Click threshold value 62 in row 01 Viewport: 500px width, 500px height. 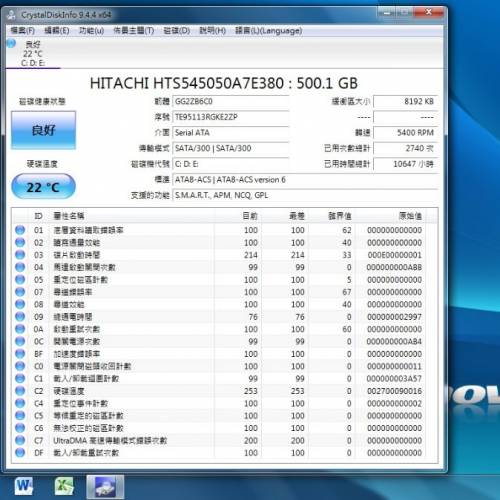point(347,230)
